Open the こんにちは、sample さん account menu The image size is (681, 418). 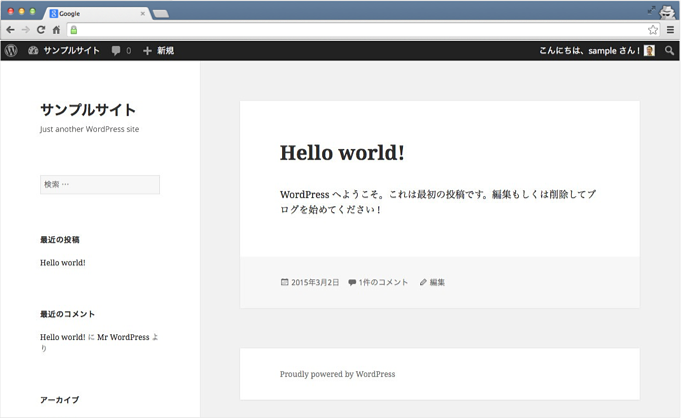pos(597,50)
